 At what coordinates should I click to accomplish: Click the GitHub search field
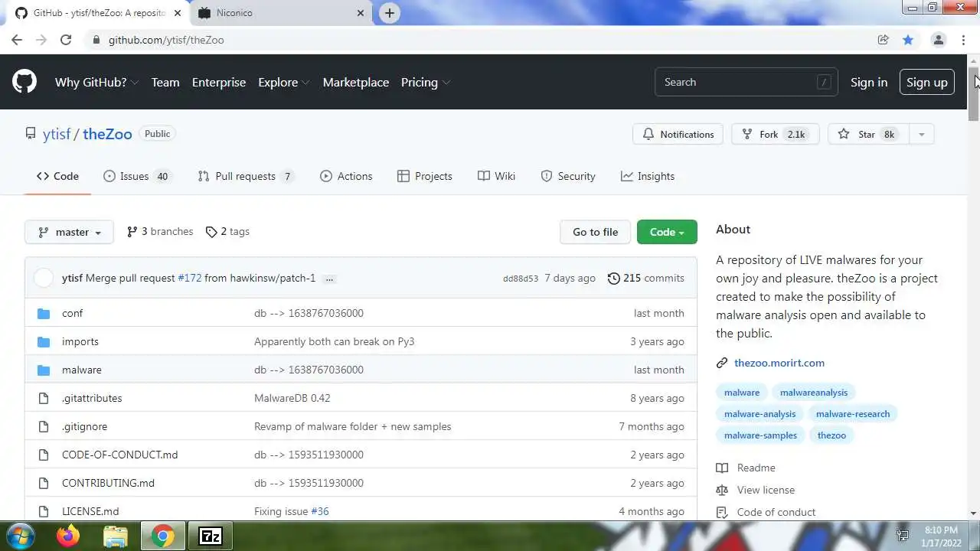pyautogui.click(x=746, y=83)
